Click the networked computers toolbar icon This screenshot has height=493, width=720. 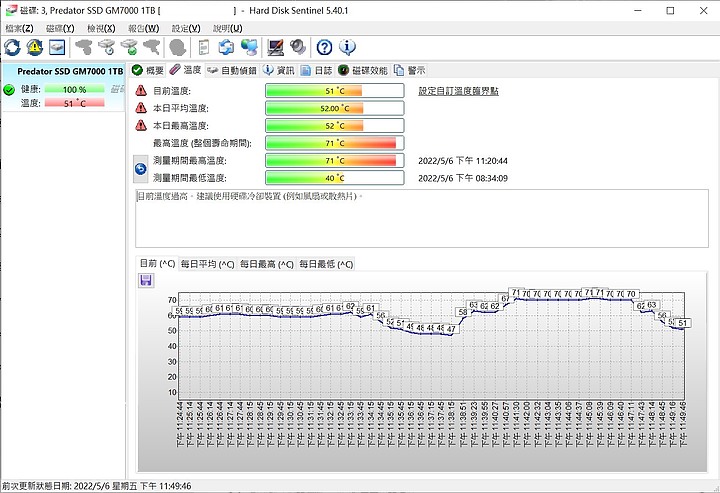(x=250, y=47)
